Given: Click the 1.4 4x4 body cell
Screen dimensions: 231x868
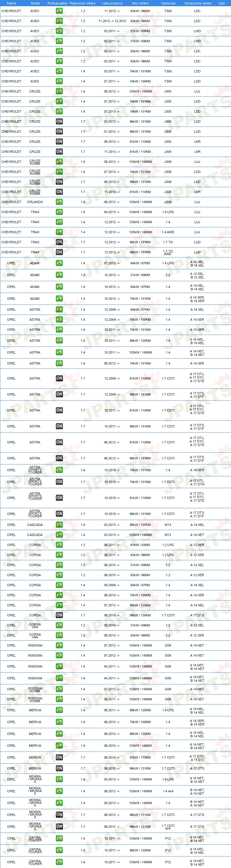Looking at the screenshot, I should pos(168,791).
